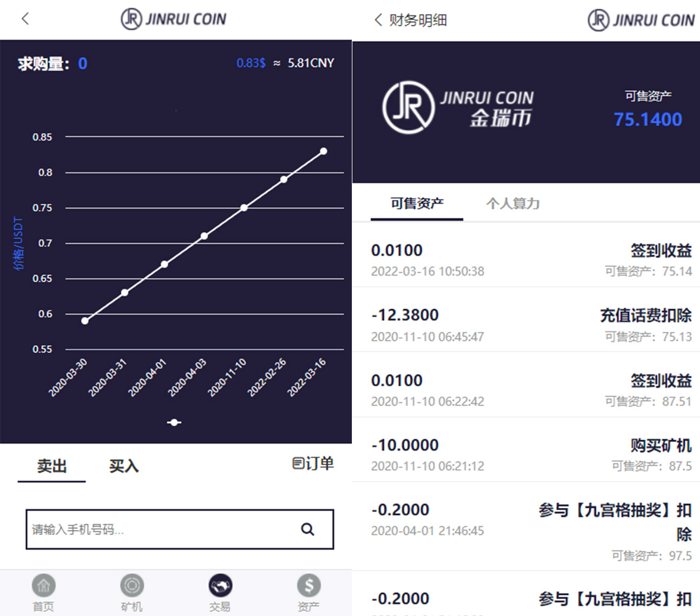Open the 订单 orders link

click(x=313, y=464)
